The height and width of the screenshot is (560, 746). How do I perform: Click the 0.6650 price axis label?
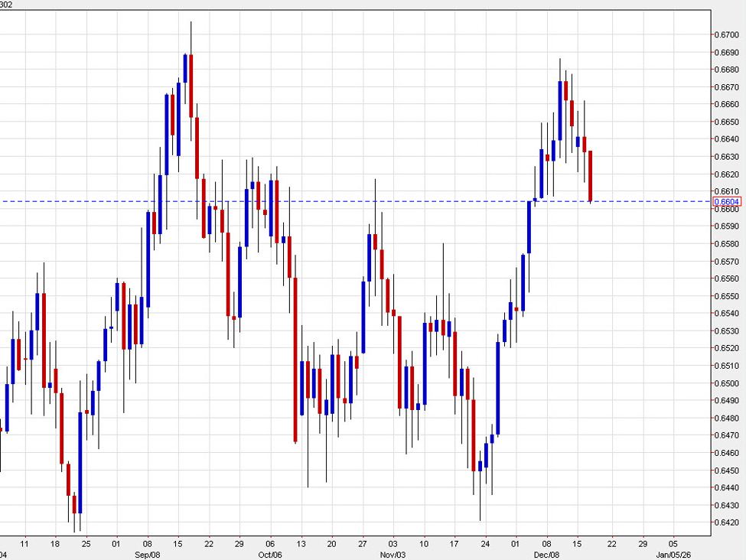(725, 122)
